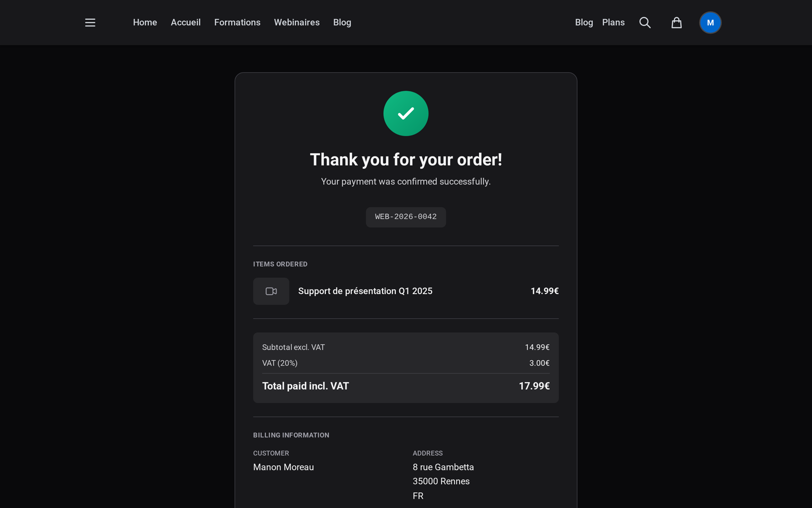The height and width of the screenshot is (508, 812).
Task: Go to the Home nav item
Action: 145,22
